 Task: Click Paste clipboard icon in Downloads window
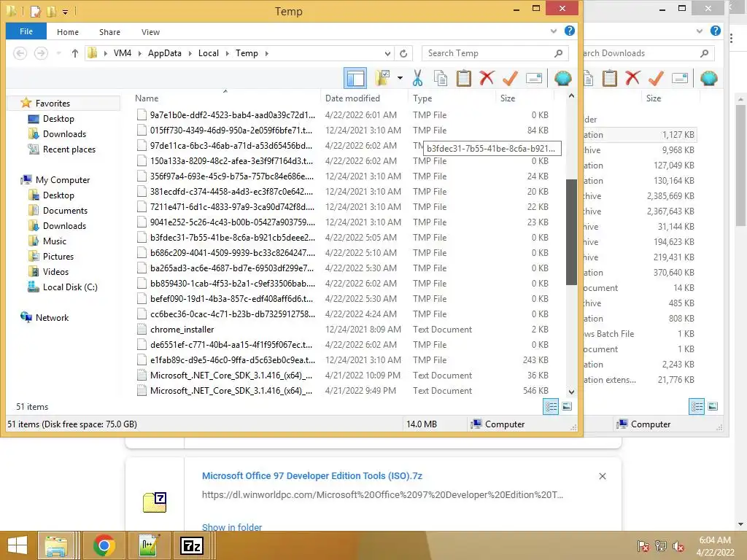(x=609, y=78)
